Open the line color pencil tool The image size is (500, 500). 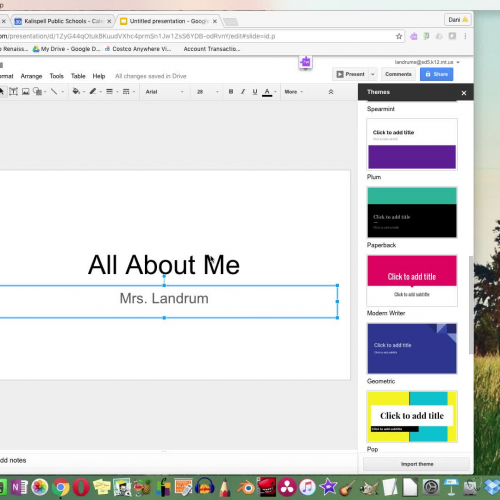point(93,91)
